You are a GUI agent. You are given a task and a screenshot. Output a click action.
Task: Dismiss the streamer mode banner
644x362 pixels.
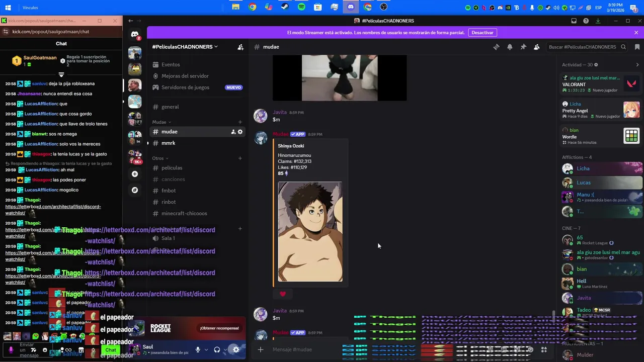(636, 33)
